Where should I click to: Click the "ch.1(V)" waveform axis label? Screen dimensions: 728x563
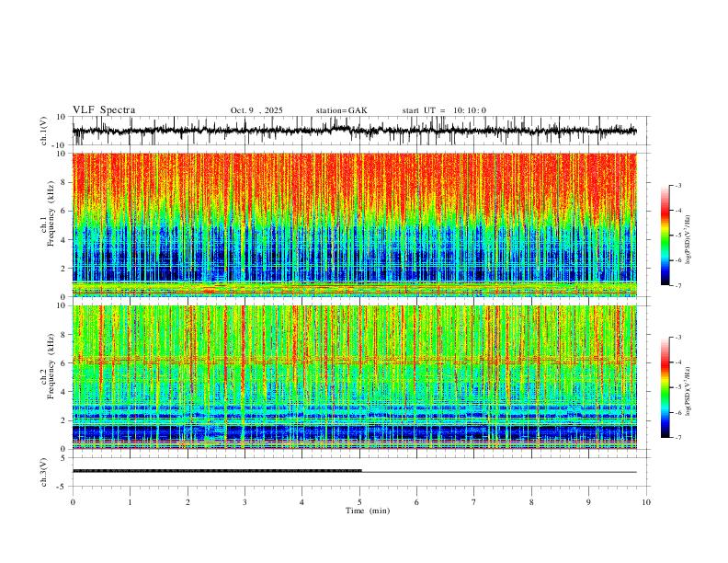(x=44, y=131)
